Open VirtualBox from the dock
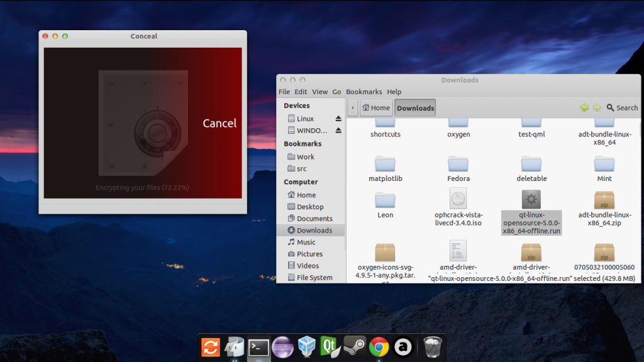Screen dimensions: 644x362 coord(306,346)
